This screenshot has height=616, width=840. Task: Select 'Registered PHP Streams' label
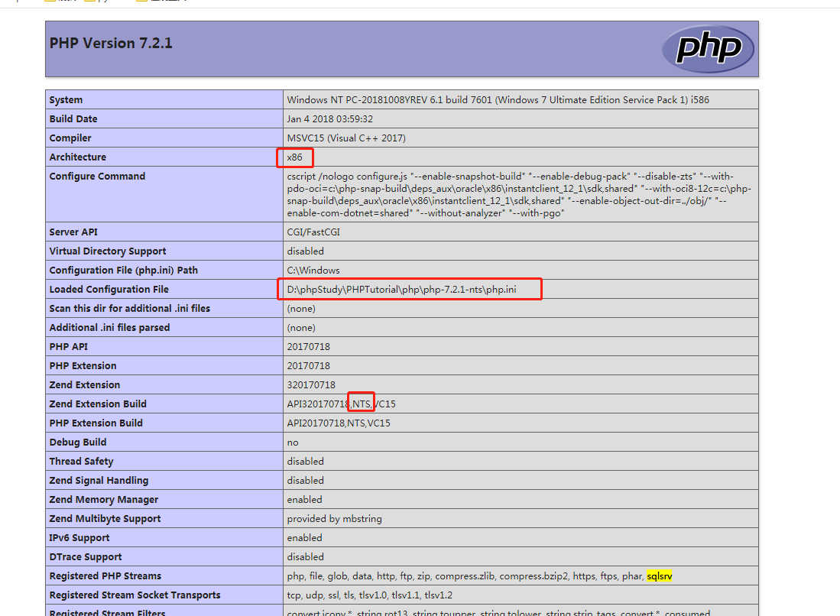click(x=105, y=575)
